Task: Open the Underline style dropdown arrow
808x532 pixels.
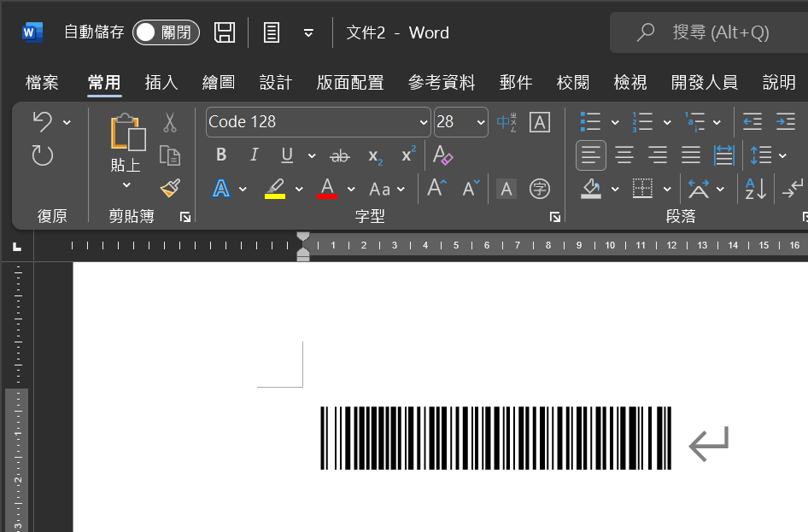Action: tap(312, 155)
